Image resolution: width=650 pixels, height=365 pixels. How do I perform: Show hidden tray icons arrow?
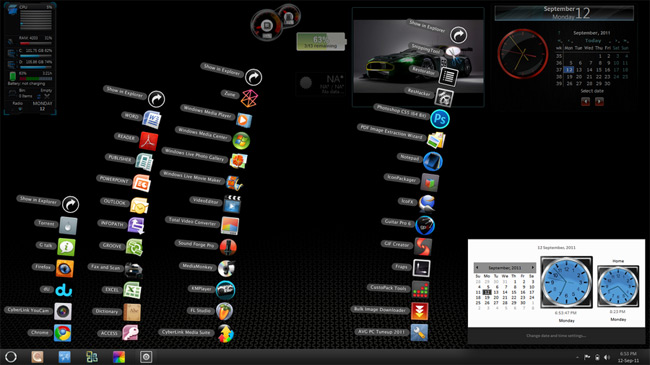click(x=577, y=357)
